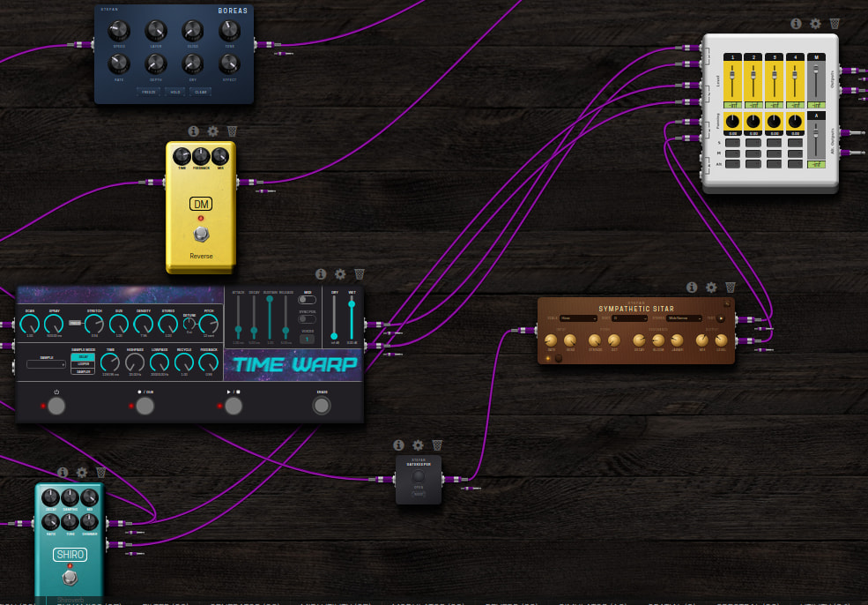
Task: Toggle the Freeze button on Time Warp
Action: click(x=75, y=323)
